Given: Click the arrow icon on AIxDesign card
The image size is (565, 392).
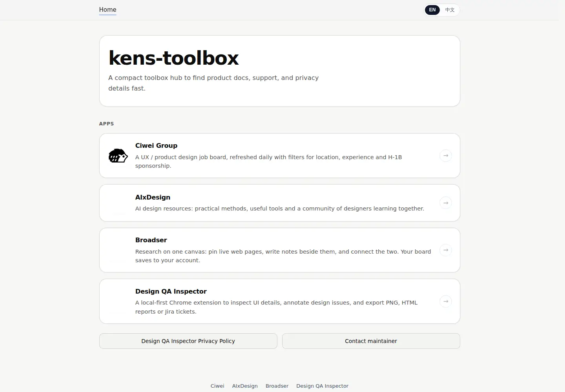Looking at the screenshot, I should click(x=446, y=203).
